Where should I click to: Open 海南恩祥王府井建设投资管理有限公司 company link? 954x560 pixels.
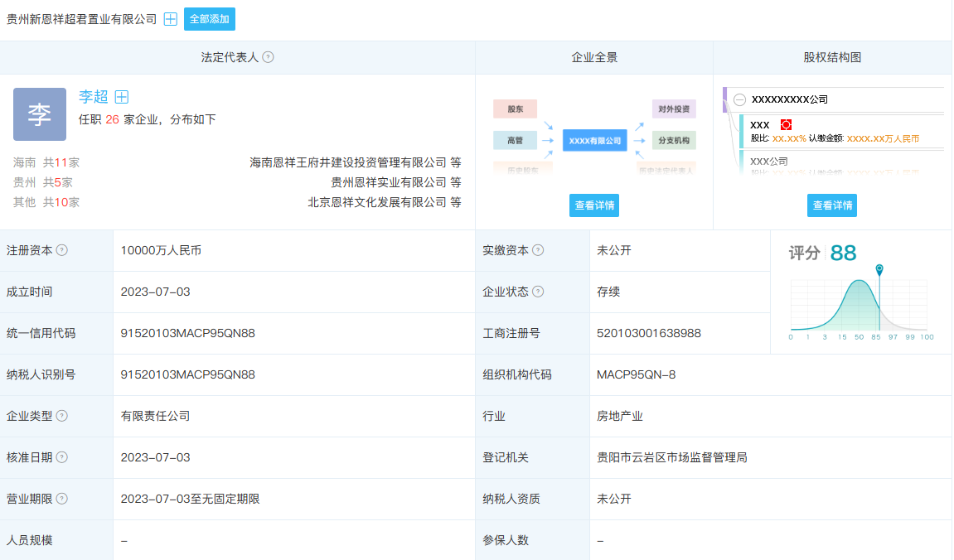pyautogui.click(x=348, y=162)
